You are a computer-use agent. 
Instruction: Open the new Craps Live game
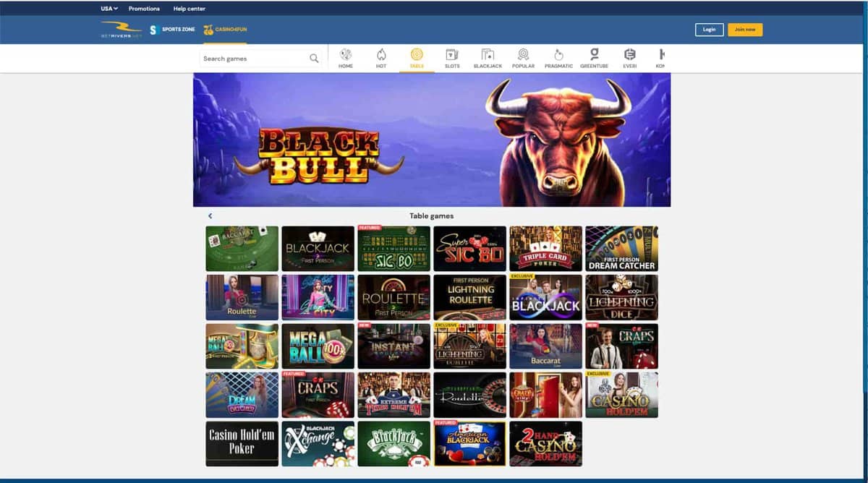[x=621, y=346]
